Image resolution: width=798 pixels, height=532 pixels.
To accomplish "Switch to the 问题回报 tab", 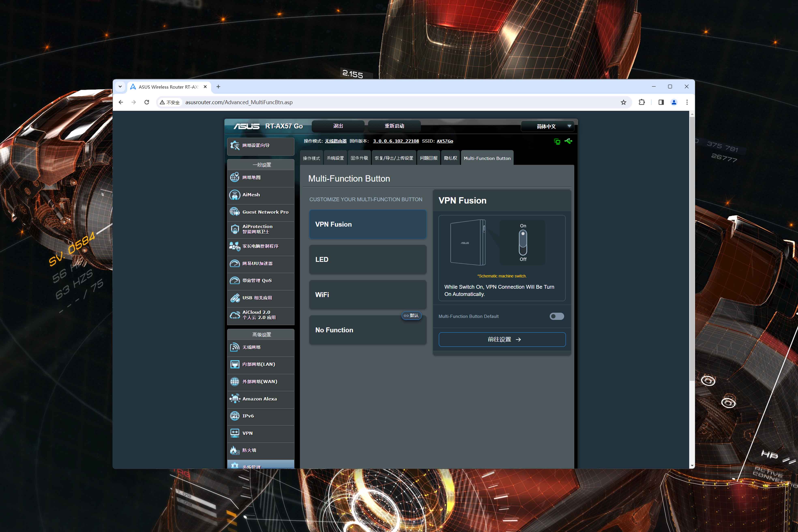I will point(429,158).
